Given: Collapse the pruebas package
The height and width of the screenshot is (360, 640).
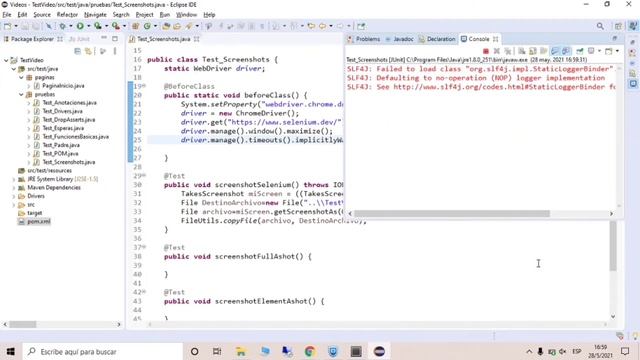Looking at the screenshot, I should pos(21,94).
